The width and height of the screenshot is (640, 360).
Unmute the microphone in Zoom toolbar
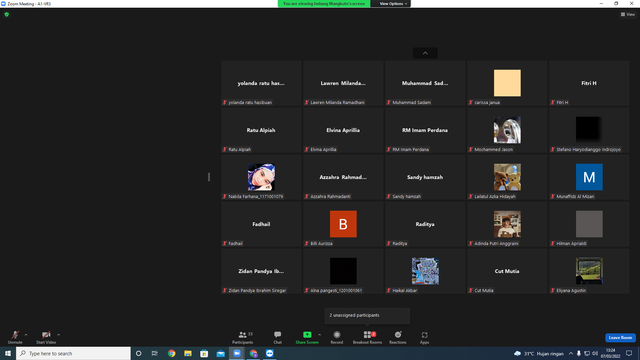[15, 337]
